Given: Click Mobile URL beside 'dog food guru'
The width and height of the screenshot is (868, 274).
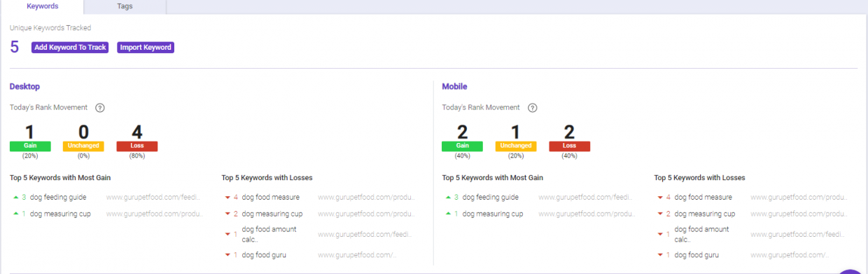Looking at the screenshot, I should [x=790, y=255].
